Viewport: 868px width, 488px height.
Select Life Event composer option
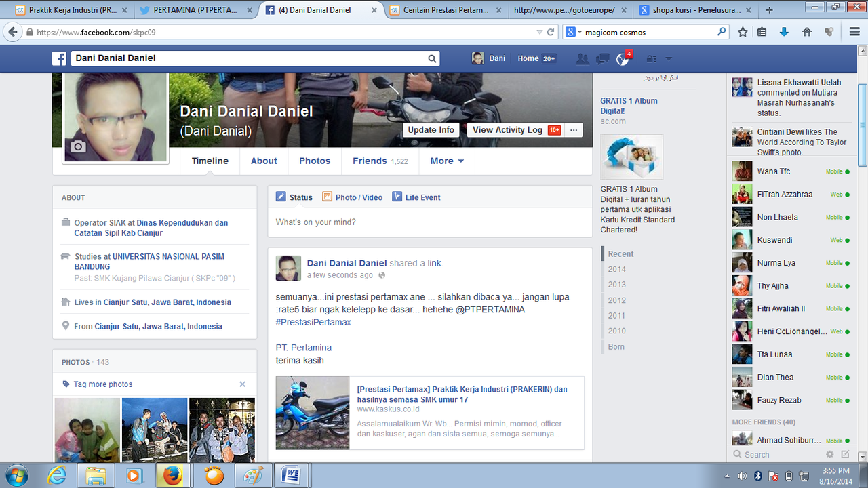click(416, 197)
